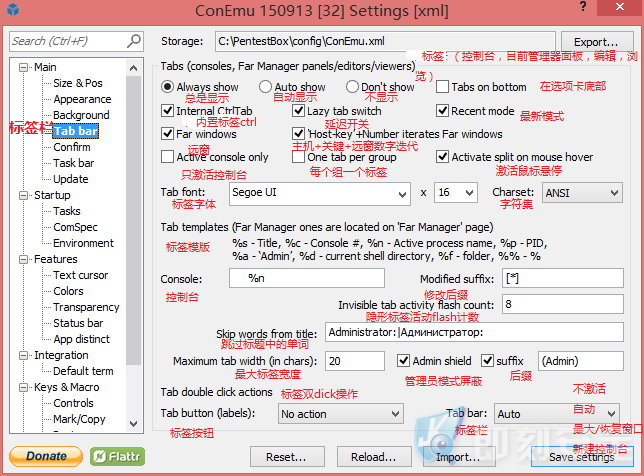Collapse the Integration tree node
This screenshot has width=644, height=476.
(24, 355)
